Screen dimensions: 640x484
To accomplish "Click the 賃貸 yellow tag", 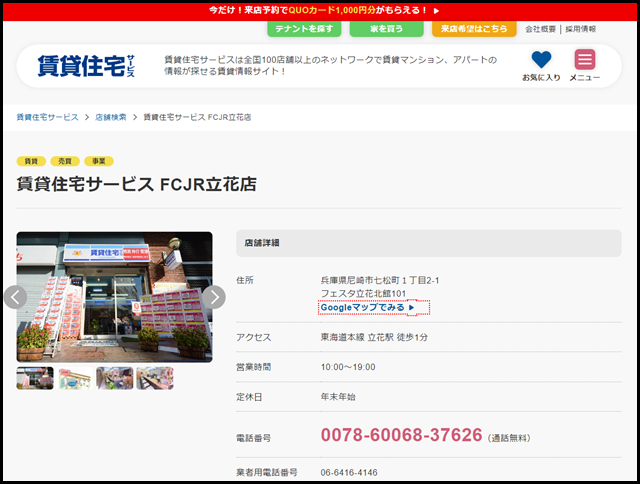I will click(31, 161).
